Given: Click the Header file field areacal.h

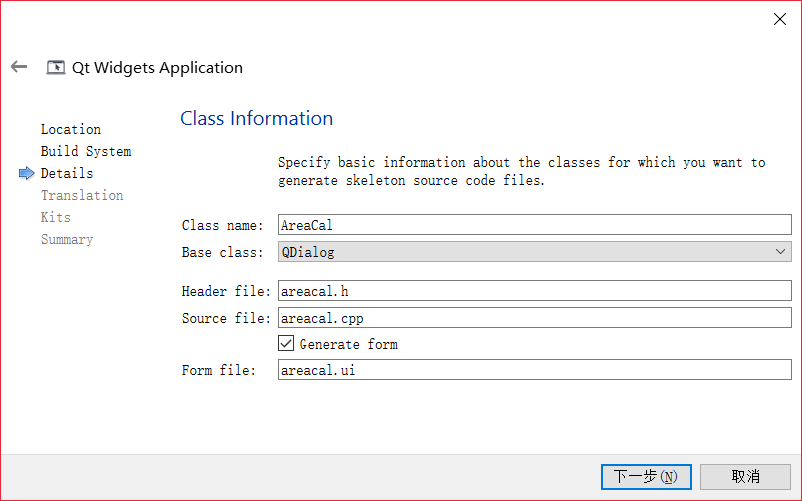Looking at the screenshot, I should 534,290.
